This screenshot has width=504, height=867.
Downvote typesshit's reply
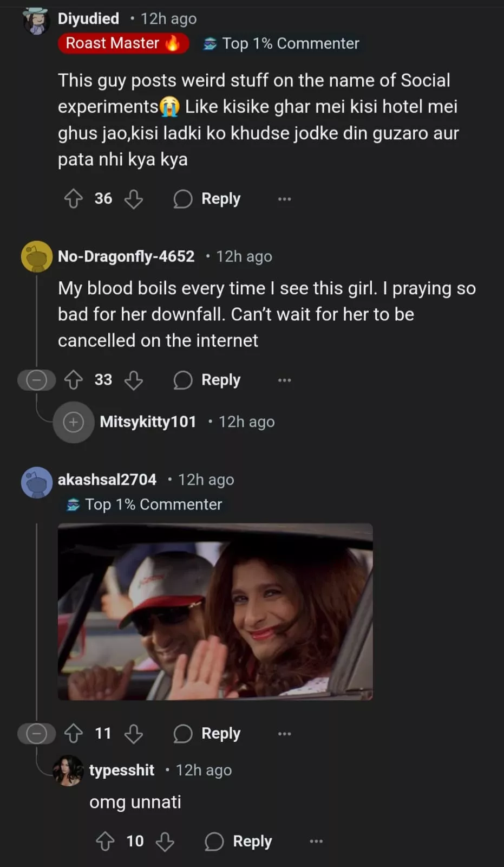(x=165, y=842)
